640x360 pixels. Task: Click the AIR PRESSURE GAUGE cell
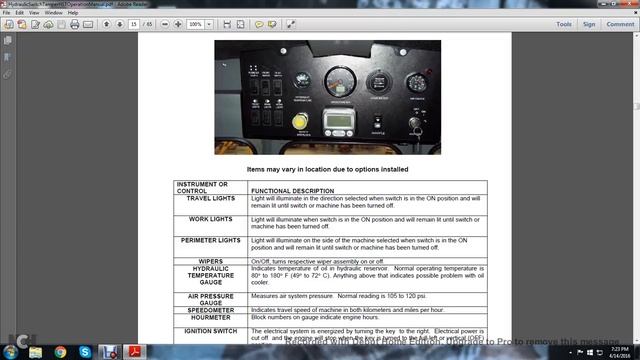tap(210, 299)
